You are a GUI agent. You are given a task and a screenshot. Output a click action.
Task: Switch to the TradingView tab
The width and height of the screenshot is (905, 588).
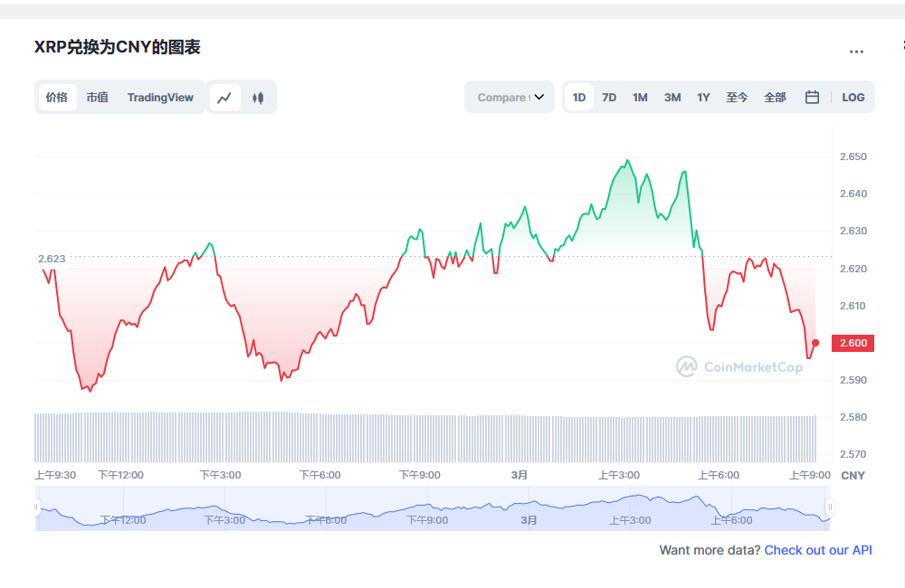click(x=160, y=97)
